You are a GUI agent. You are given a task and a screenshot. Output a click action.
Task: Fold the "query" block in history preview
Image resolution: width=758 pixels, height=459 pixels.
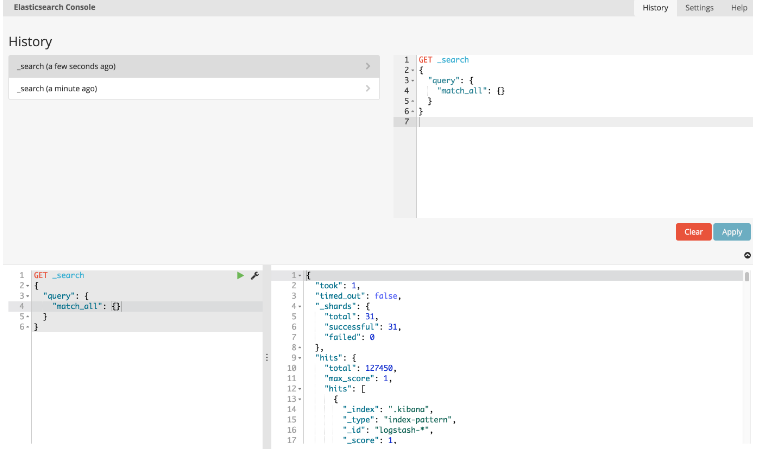point(413,80)
